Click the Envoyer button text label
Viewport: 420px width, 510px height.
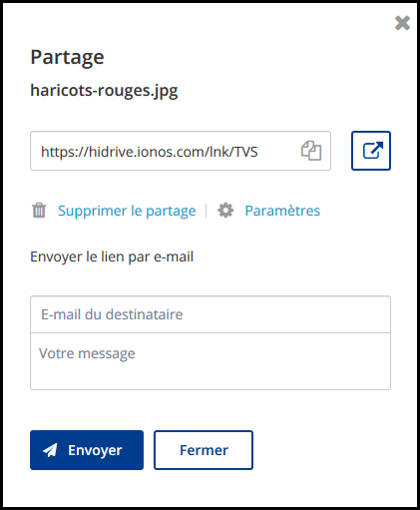tap(95, 451)
